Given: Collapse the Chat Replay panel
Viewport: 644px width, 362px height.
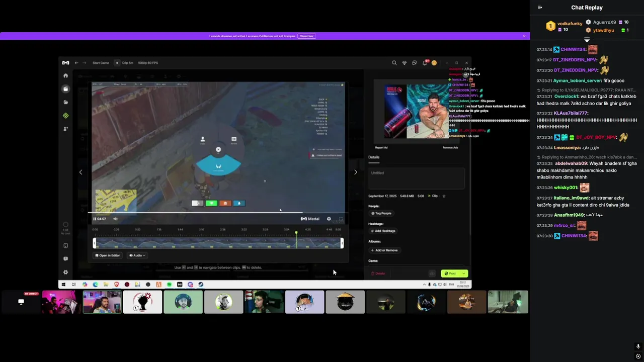Looking at the screenshot, I should tap(540, 8).
